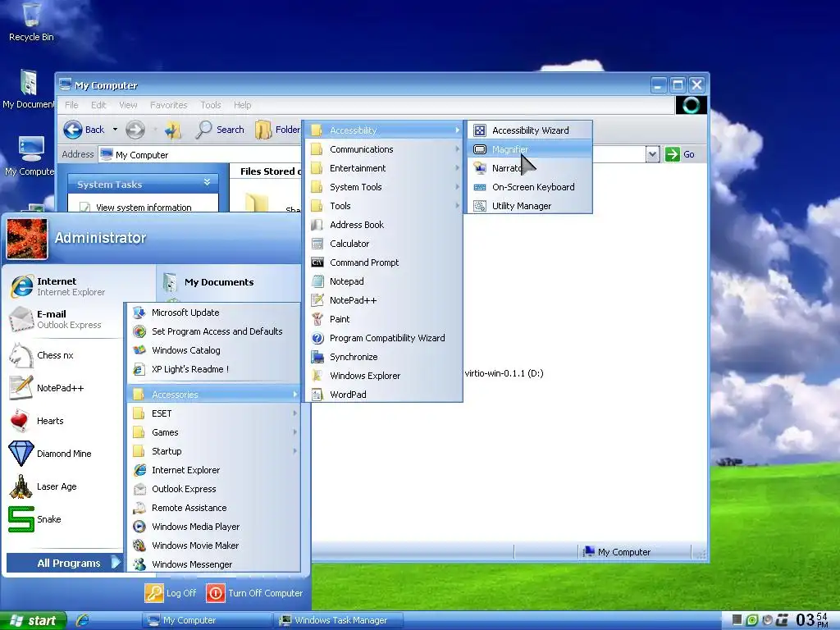The height and width of the screenshot is (630, 840).
Task: Click Back button in My Computer toolbar
Action: click(84, 130)
